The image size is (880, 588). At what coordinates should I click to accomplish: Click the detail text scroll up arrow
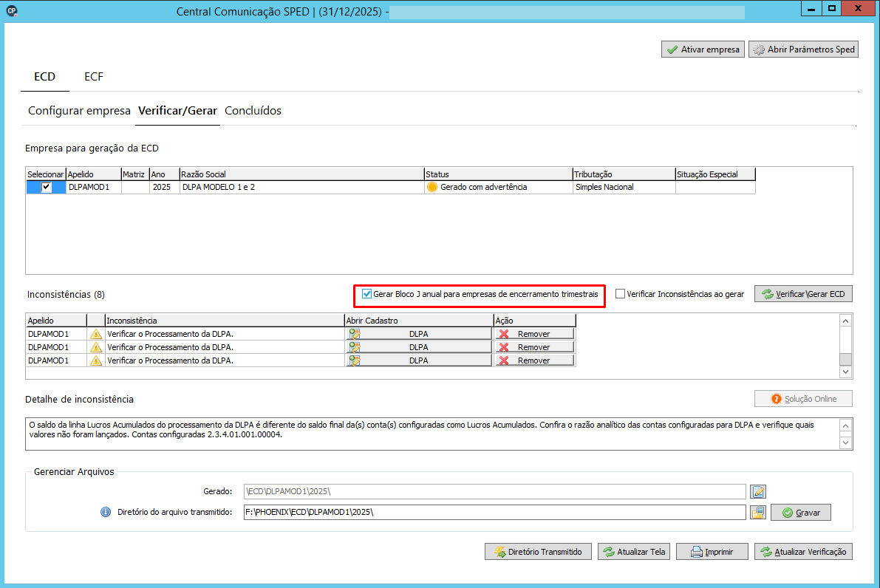tap(846, 425)
